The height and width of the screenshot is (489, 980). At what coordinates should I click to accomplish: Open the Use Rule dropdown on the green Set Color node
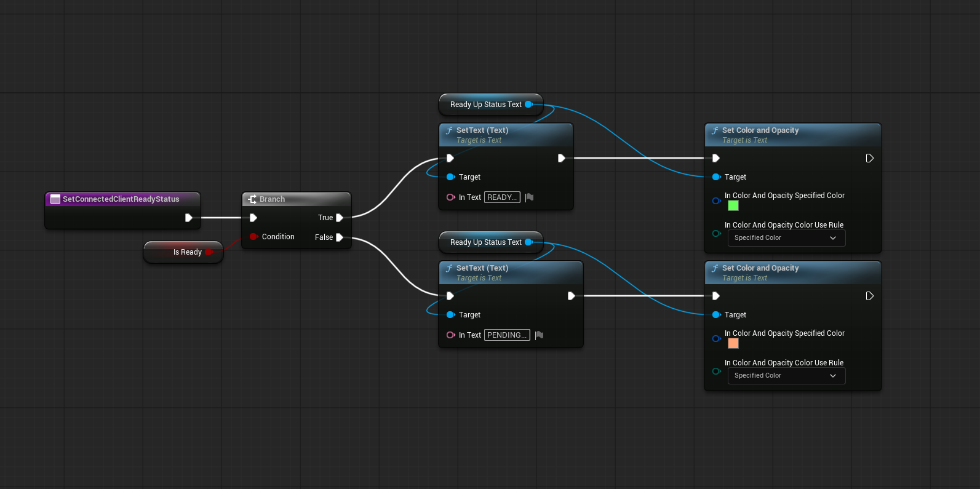click(786, 238)
